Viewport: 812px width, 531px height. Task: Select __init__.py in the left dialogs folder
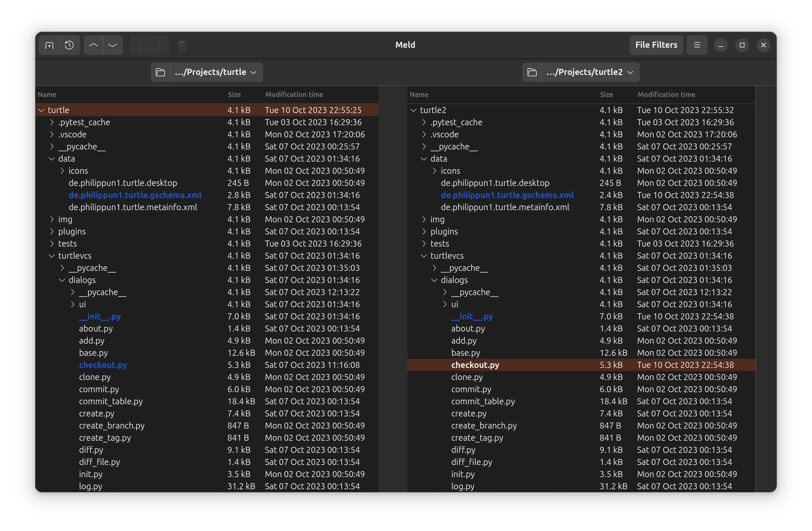[100, 317]
